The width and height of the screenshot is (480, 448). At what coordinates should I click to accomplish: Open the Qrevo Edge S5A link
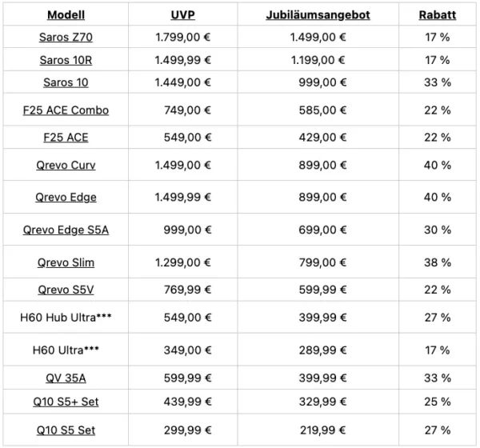[66, 230]
